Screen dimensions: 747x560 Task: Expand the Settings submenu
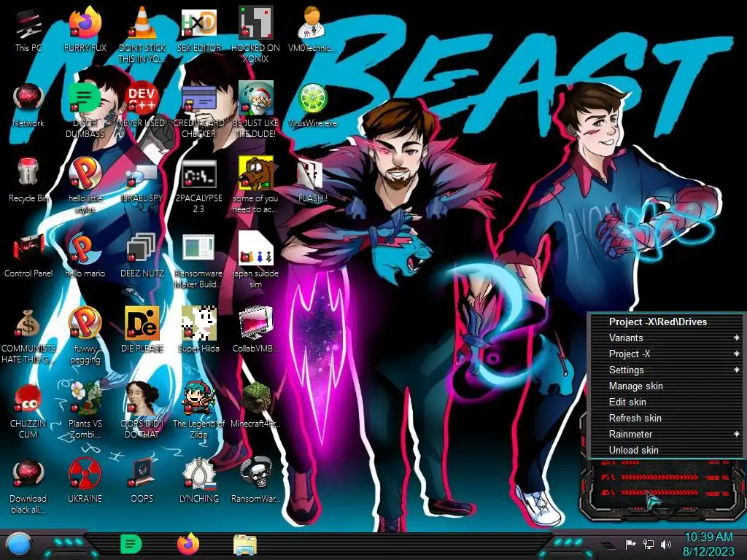667,370
